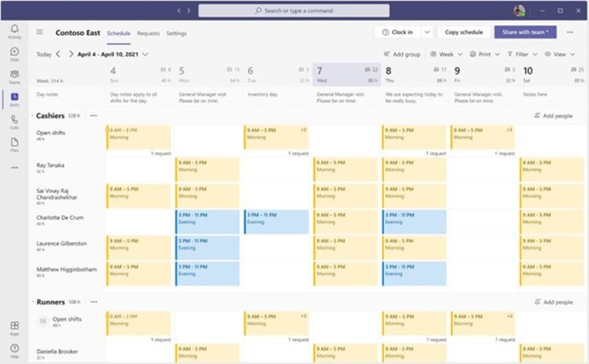Open Sai Vinay Raj's Sunday morning shift
Screen dimensions: 589x364
[138, 196]
